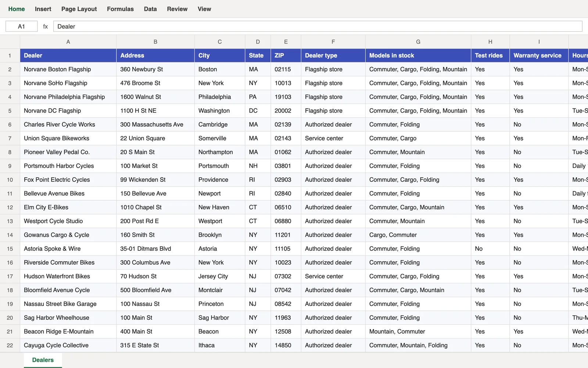Select column E header

point(286,42)
